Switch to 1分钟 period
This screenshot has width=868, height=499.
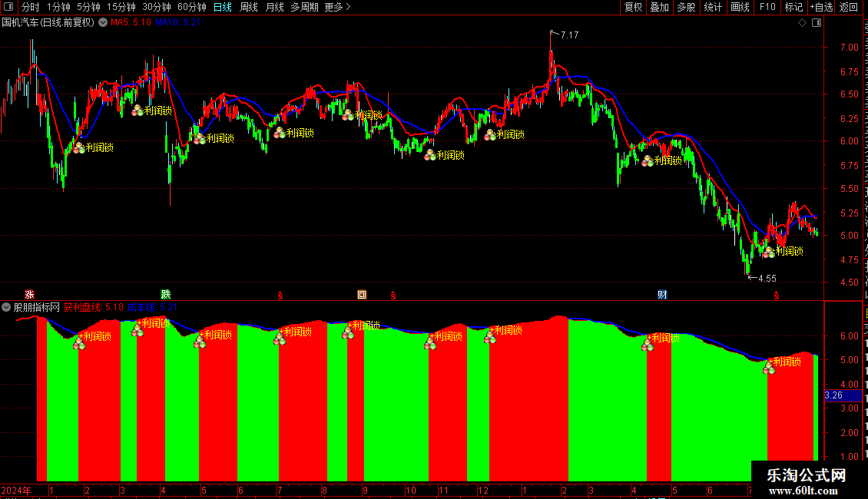58,7
